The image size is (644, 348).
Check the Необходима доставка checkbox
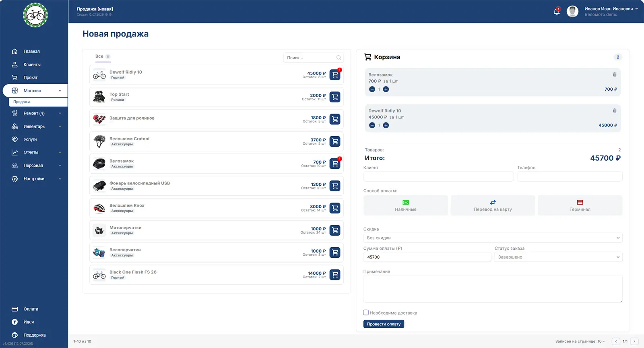(366, 313)
